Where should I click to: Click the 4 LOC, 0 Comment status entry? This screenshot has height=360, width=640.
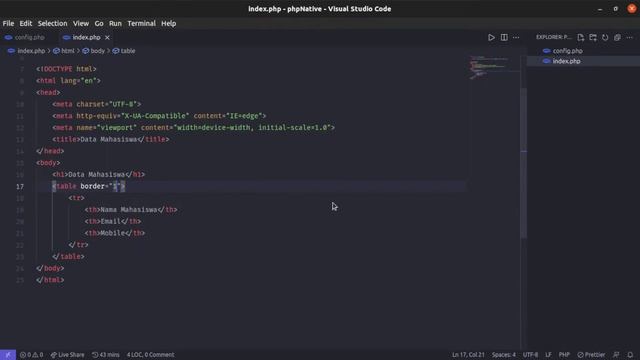(x=150, y=355)
